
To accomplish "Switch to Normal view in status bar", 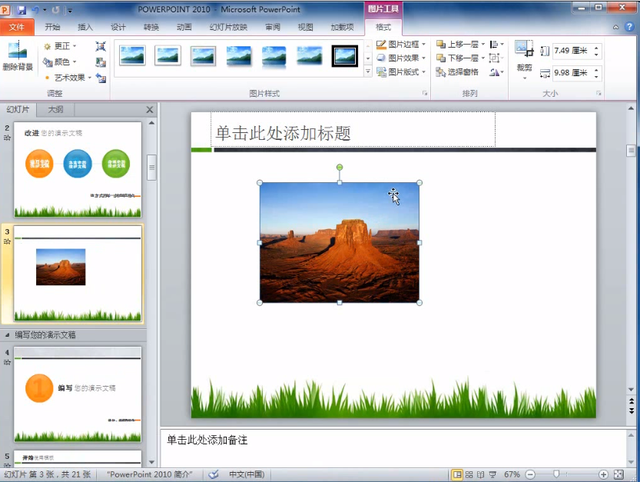I will click(458, 474).
